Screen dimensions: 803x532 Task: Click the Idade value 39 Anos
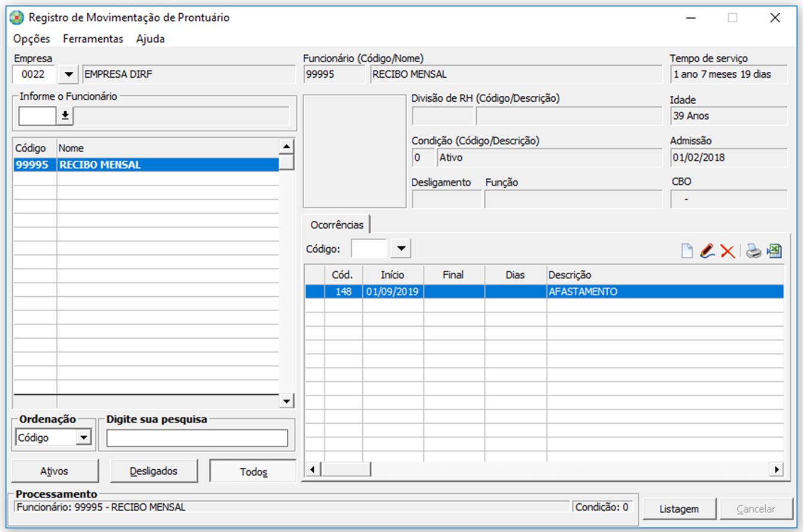click(x=729, y=116)
